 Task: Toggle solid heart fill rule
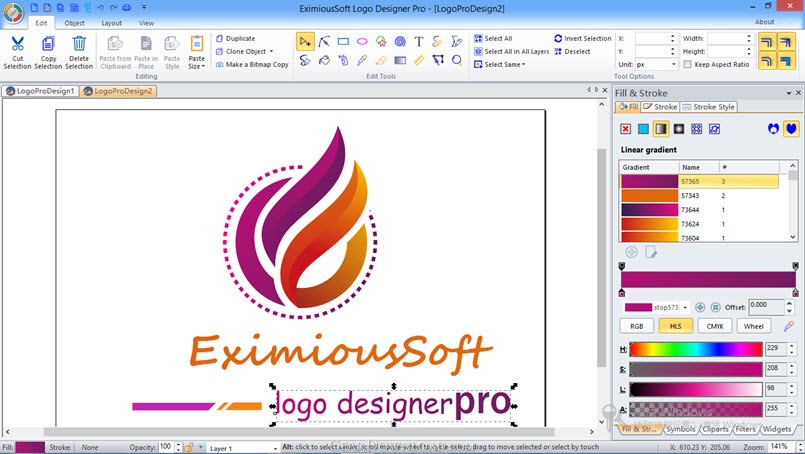(791, 129)
